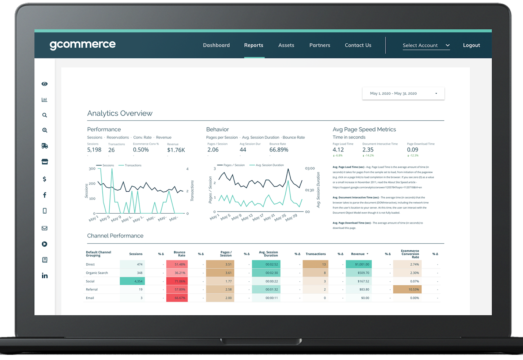Sort by Ecommerce Conversion Rate header
Screen dimensions: 523x360
click(x=410, y=254)
